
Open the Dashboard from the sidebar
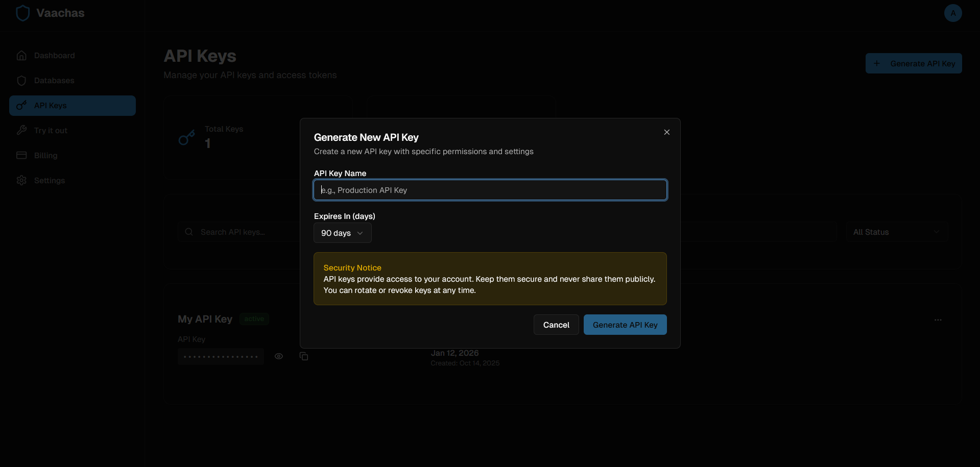[x=54, y=55]
